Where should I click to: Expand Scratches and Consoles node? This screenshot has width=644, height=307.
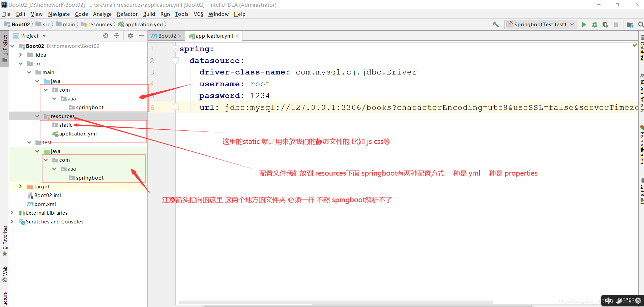[12, 221]
